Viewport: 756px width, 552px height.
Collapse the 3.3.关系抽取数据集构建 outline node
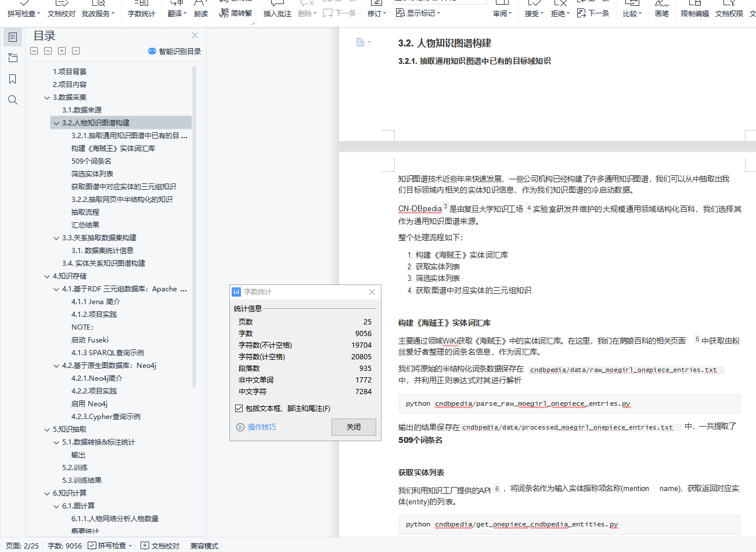pos(56,238)
